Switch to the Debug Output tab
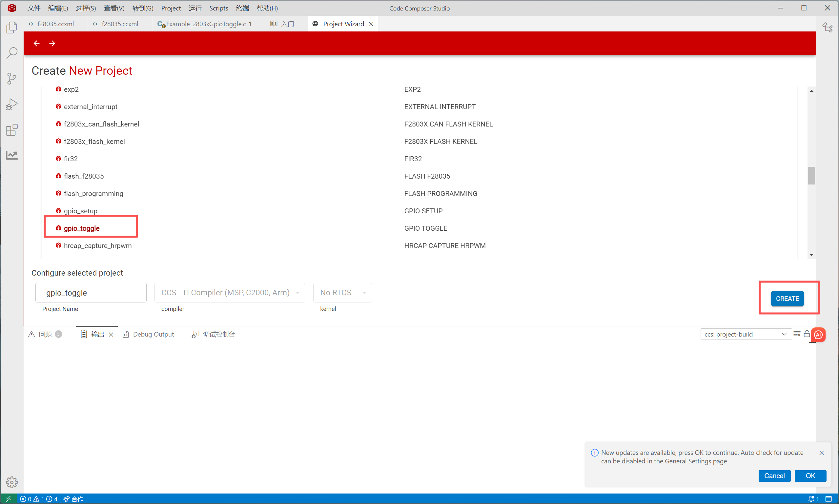 [153, 334]
